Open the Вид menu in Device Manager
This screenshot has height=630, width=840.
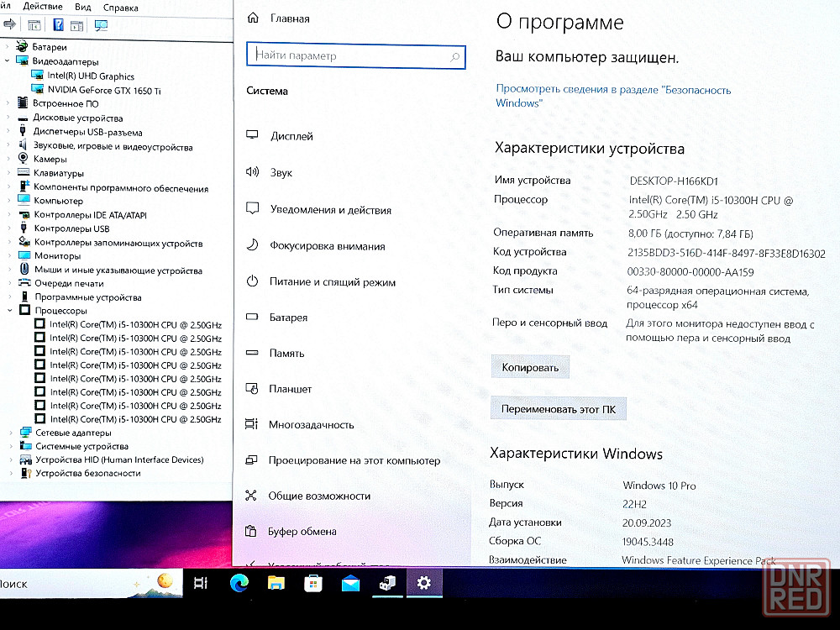point(82,7)
